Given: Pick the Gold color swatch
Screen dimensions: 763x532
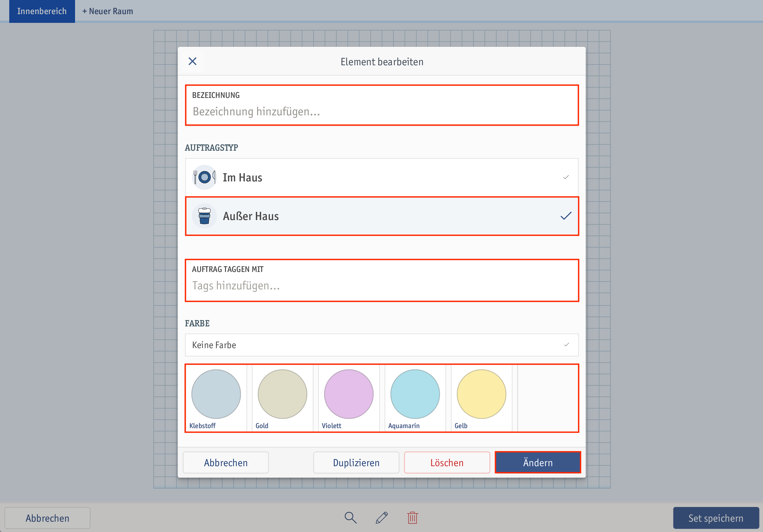Looking at the screenshot, I should point(282,394).
